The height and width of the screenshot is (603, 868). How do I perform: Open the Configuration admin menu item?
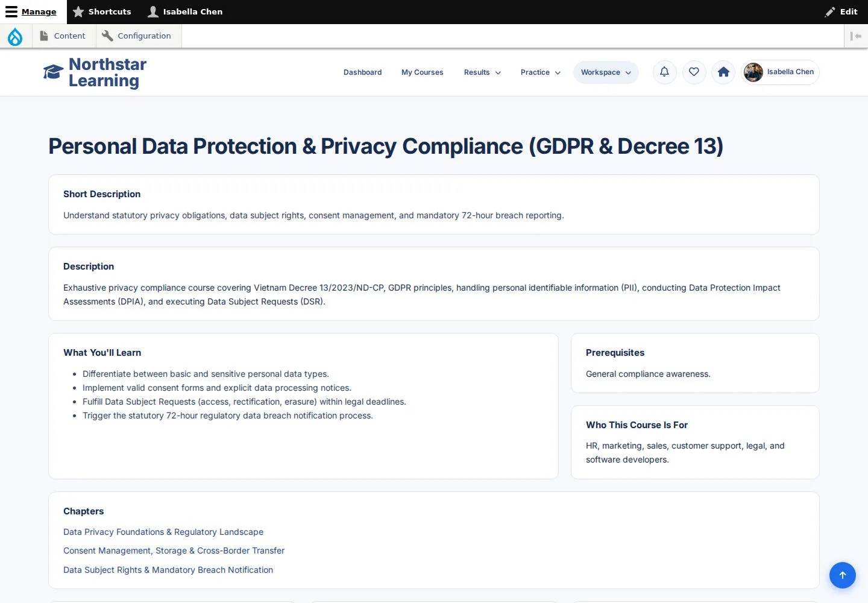137,36
